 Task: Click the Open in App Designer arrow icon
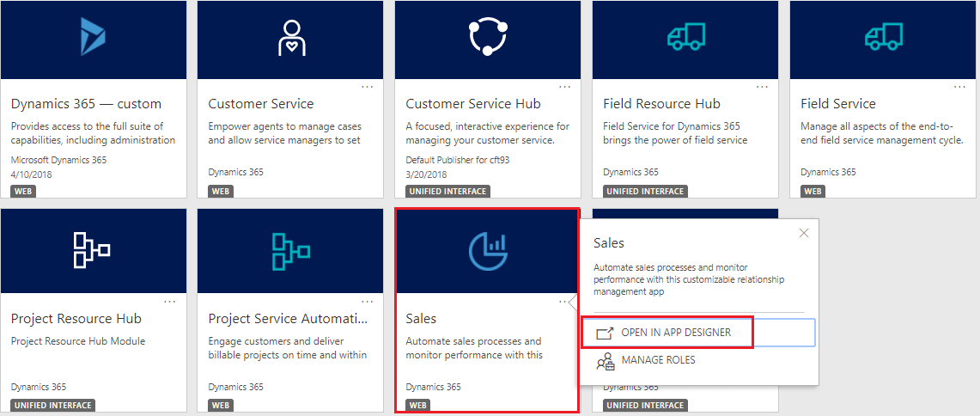click(605, 333)
